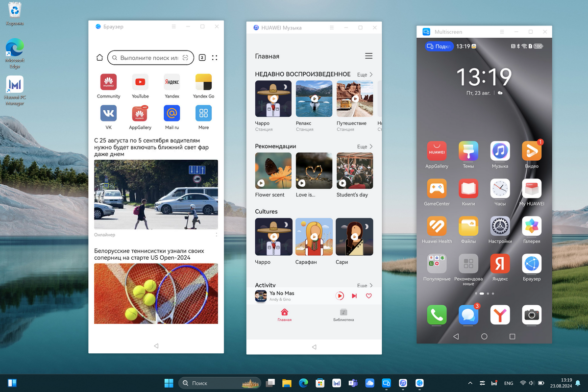The image size is (588, 392).
Task: Play the Student's day recommendation
Action: pos(355,171)
